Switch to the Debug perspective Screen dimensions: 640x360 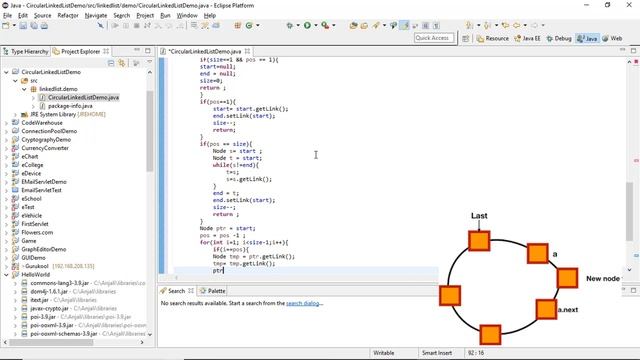(x=559, y=38)
